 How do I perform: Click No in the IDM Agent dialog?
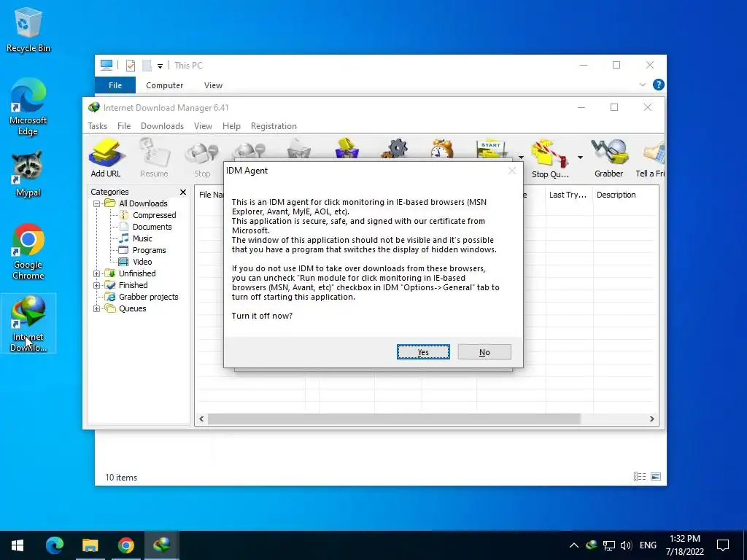[x=484, y=352]
